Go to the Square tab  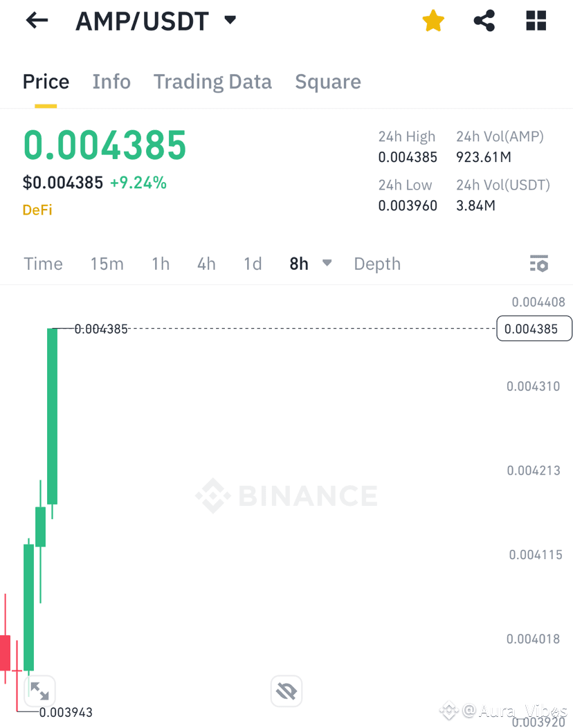pos(328,82)
